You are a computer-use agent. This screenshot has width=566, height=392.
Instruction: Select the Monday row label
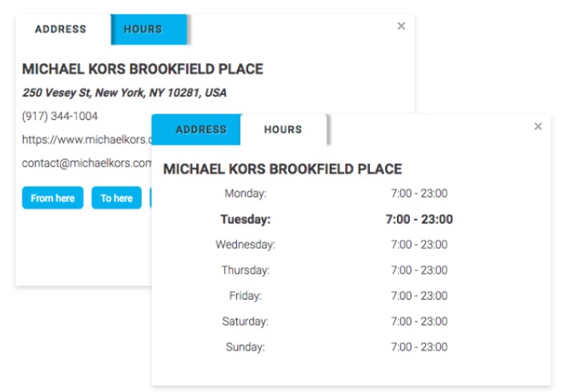pyautogui.click(x=246, y=194)
